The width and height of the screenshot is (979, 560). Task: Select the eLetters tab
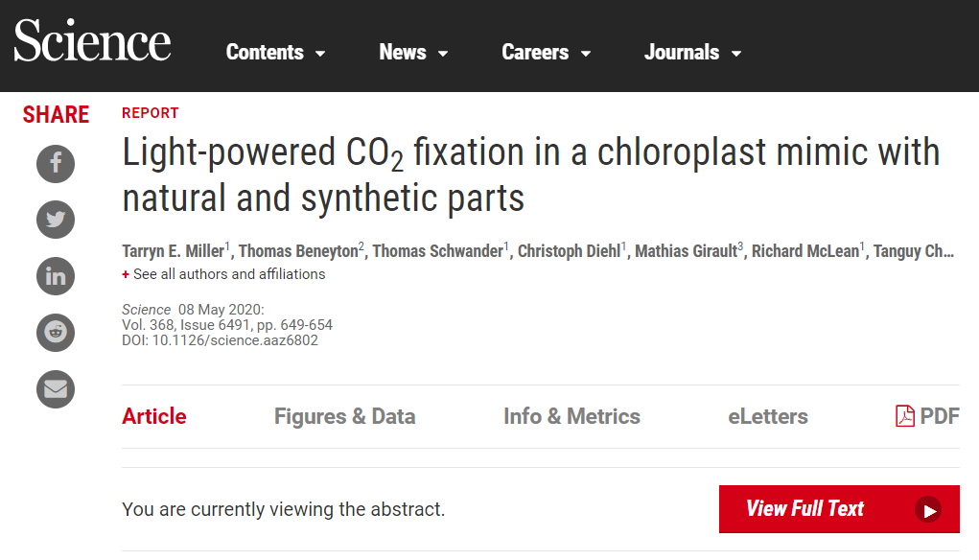(x=767, y=416)
